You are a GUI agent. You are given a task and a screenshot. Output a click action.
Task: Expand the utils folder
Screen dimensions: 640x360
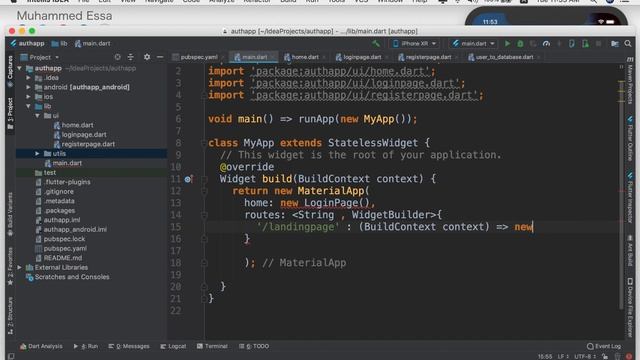click(x=38, y=153)
